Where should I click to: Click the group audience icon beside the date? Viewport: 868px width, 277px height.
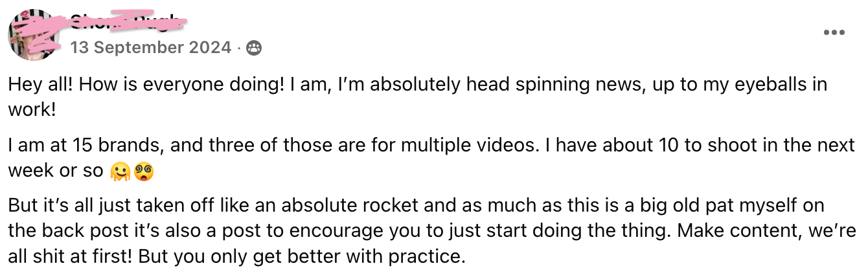[x=255, y=47]
